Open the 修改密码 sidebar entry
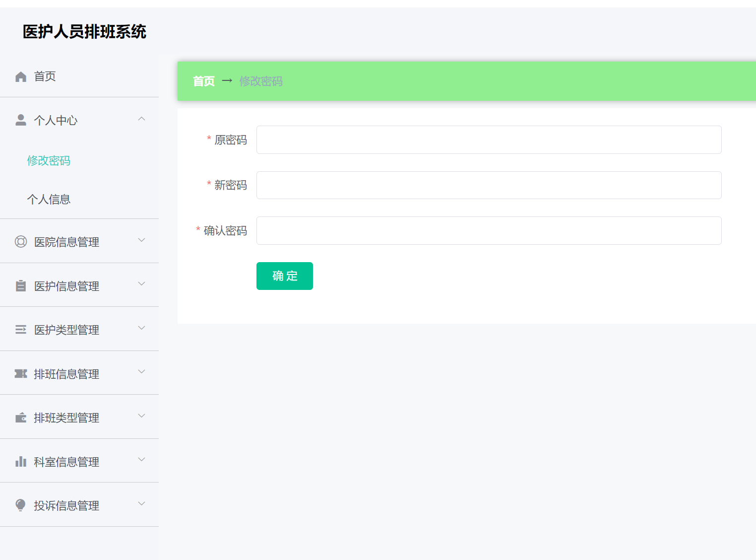This screenshot has height=560, width=756. pyautogui.click(x=48, y=160)
